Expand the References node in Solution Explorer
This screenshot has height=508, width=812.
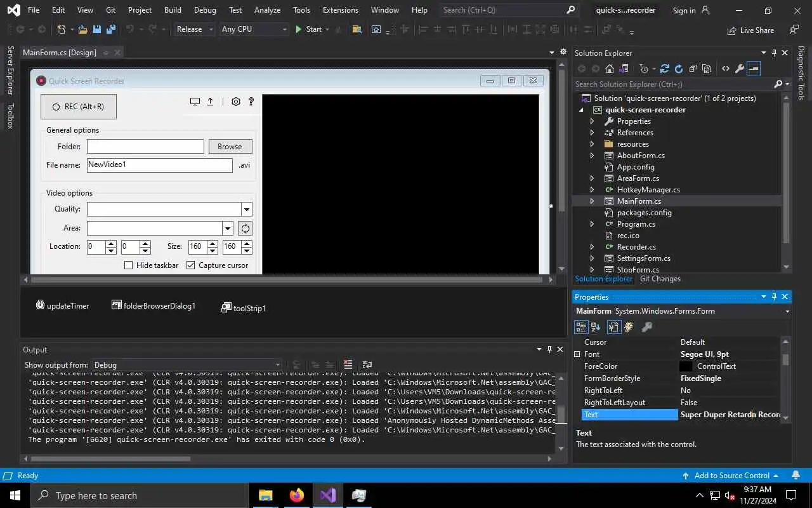592,132
